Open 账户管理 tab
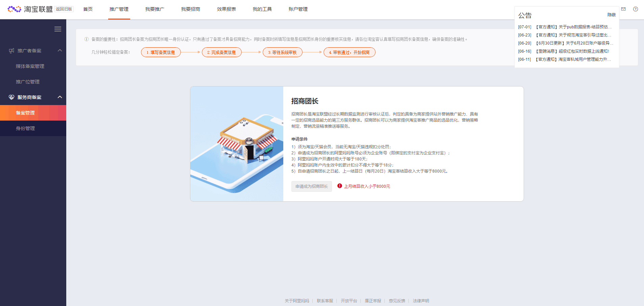The image size is (644, 306). click(298, 9)
